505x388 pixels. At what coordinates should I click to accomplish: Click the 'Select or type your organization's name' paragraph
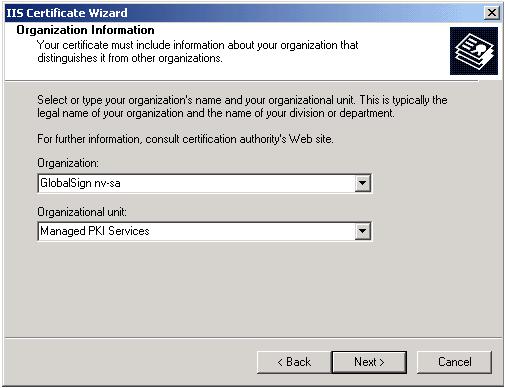[242, 106]
